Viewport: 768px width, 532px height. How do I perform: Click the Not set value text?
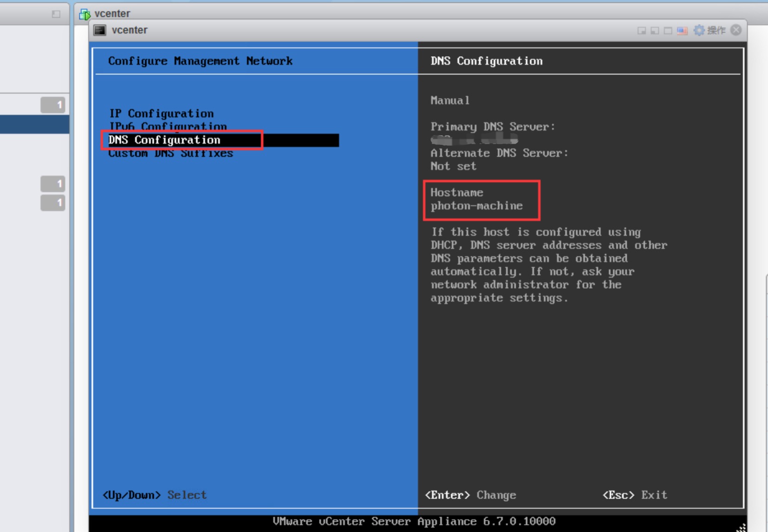pos(453,166)
